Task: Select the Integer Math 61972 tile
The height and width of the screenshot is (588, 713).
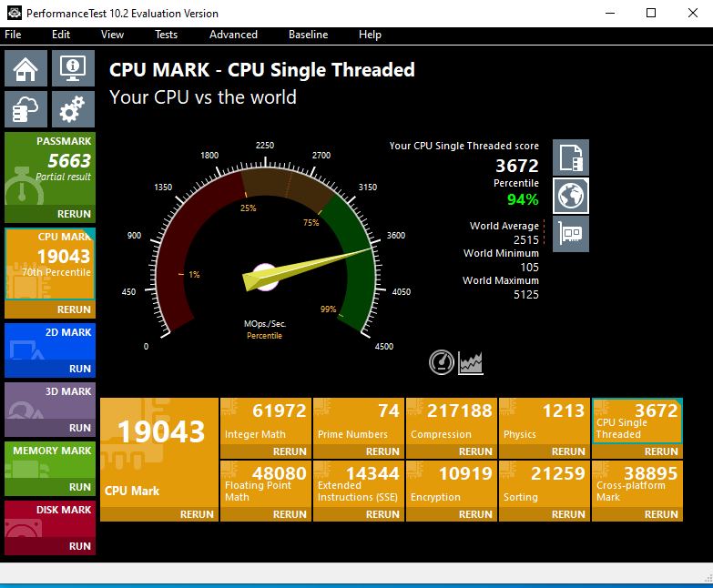Action: (266, 421)
